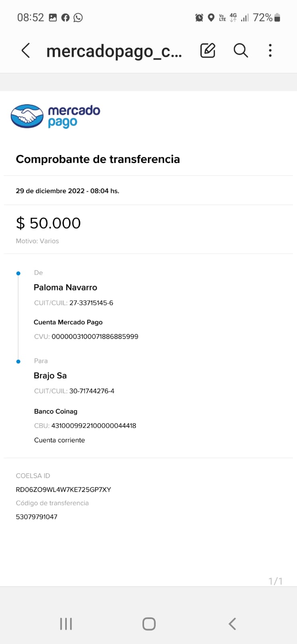Tap the transfer code 53079791047

[37, 517]
